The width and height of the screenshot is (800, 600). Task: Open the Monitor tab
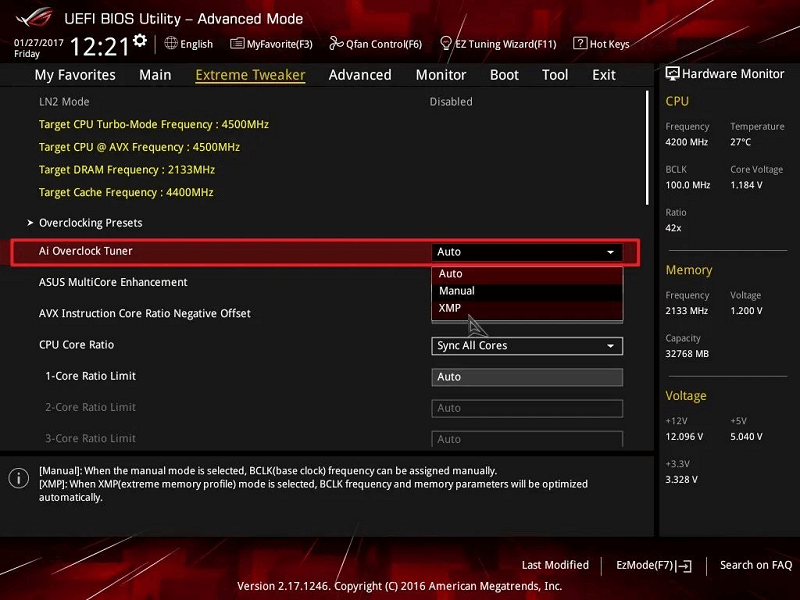coord(441,75)
